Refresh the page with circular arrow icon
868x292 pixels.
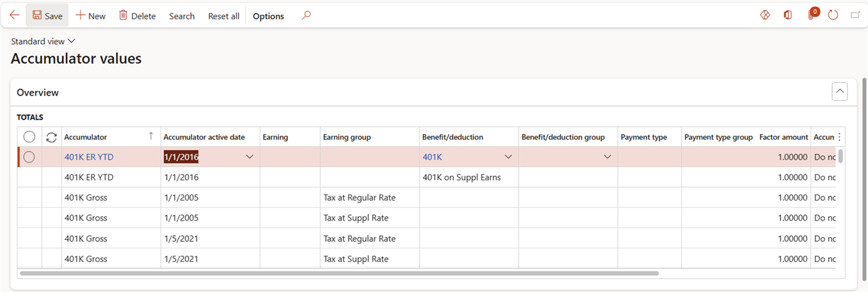click(833, 15)
